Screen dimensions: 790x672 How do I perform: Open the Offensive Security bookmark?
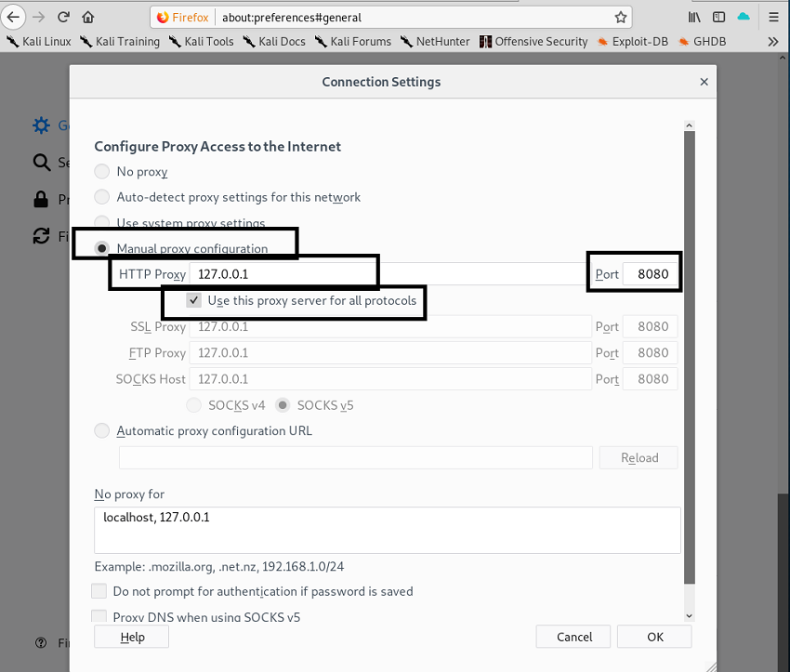point(533,41)
